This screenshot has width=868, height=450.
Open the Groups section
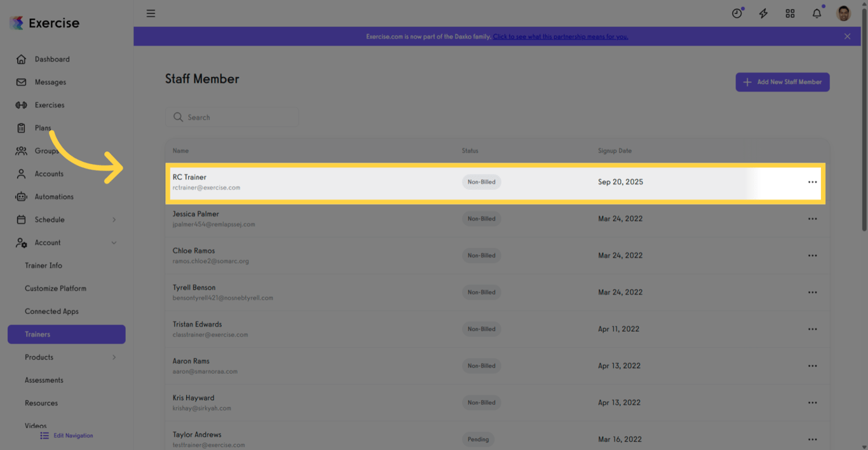tap(45, 151)
